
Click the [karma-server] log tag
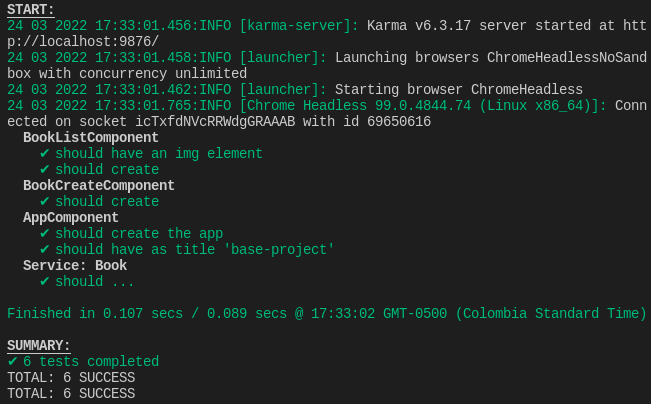pos(299,26)
